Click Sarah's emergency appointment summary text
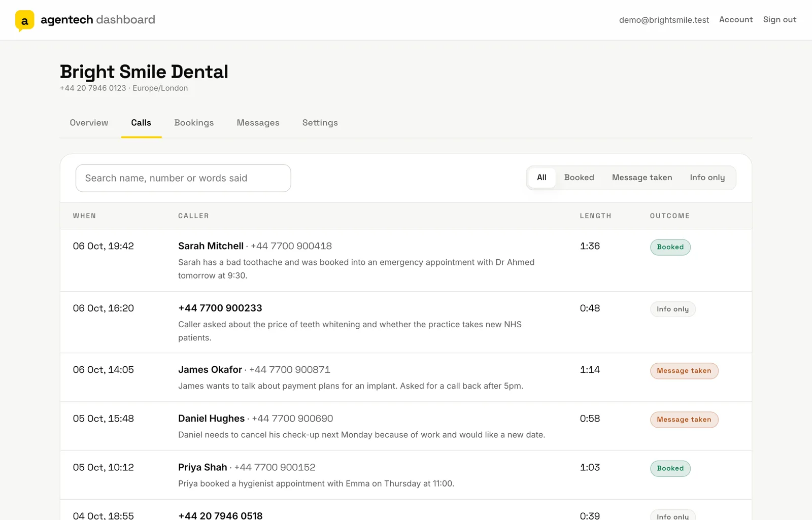The height and width of the screenshot is (520, 812). 356,269
